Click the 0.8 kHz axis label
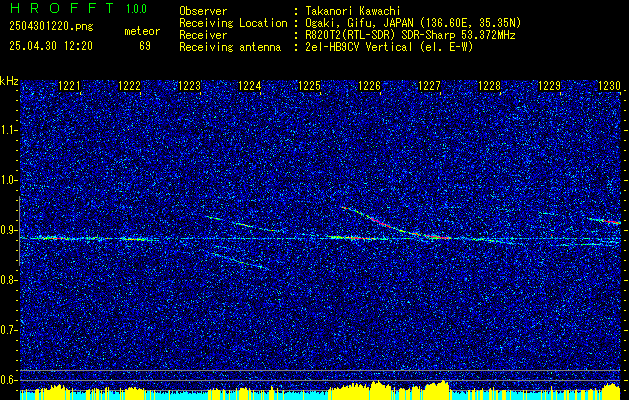 coord(8,280)
